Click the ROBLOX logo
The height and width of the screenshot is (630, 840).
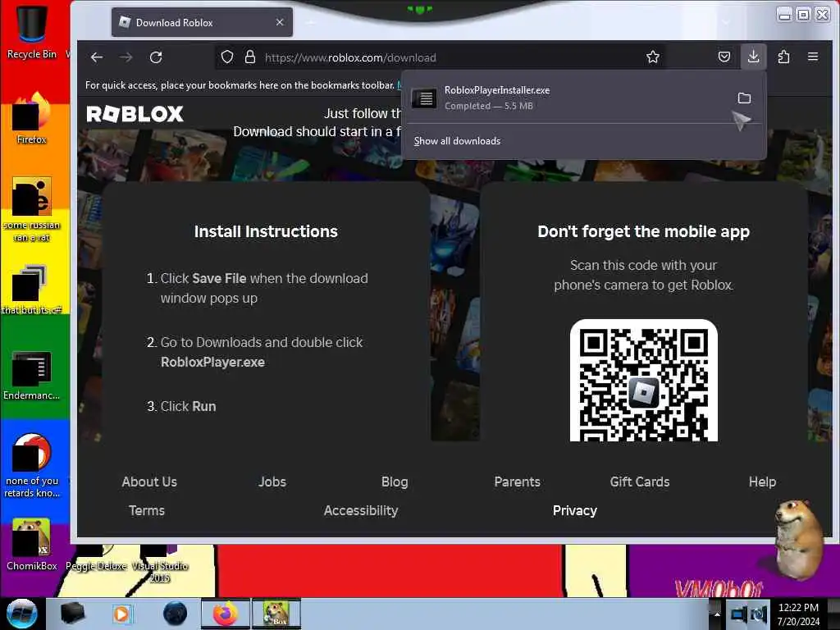pyautogui.click(x=135, y=113)
